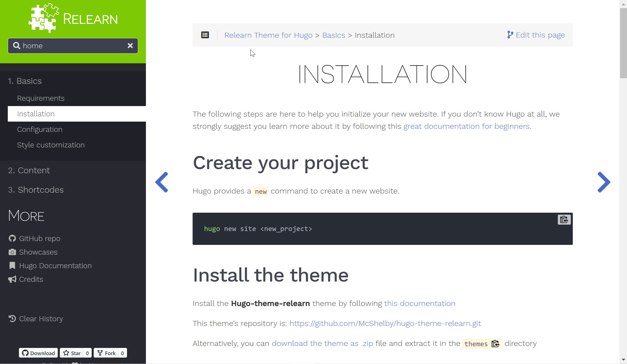This screenshot has width=627, height=364.
Task: Toggle the search clear button
Action: pyautogui.click(x=130, y=46)
